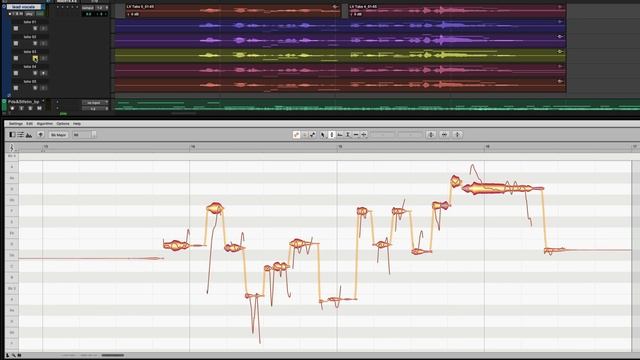Open the Quantize Time macro

[444, 134]
